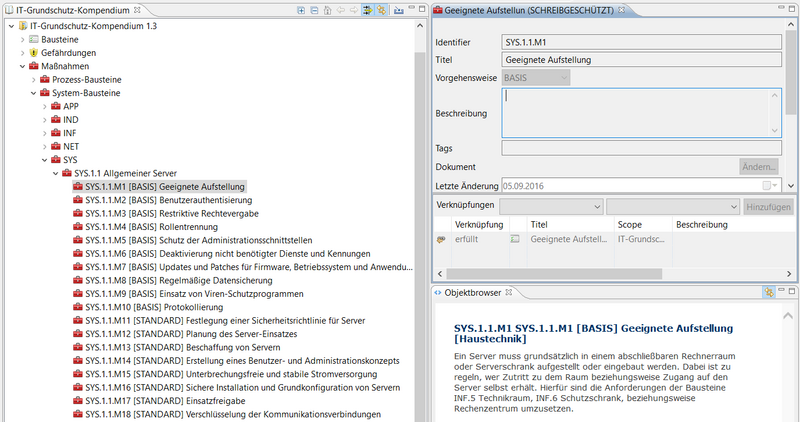
Task: Click the empty Tags input field
Action: tap(641, 148)
